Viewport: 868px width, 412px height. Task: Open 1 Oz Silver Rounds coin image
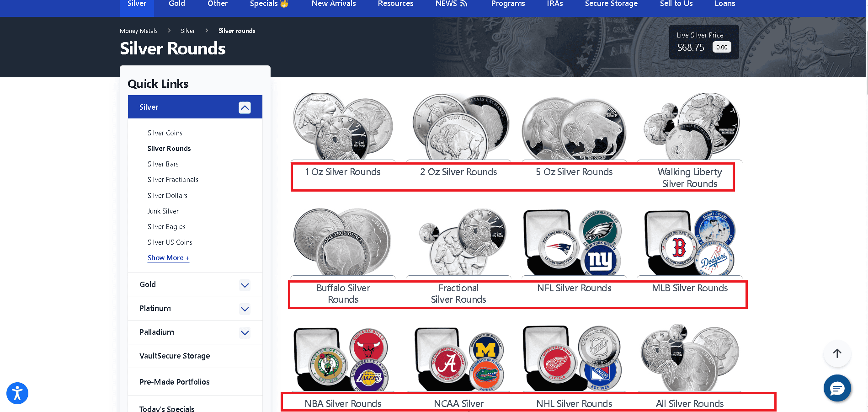point(343,126)
